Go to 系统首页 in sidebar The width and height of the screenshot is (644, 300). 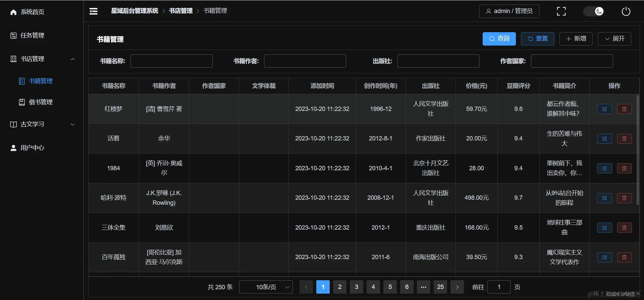point(42,12)
